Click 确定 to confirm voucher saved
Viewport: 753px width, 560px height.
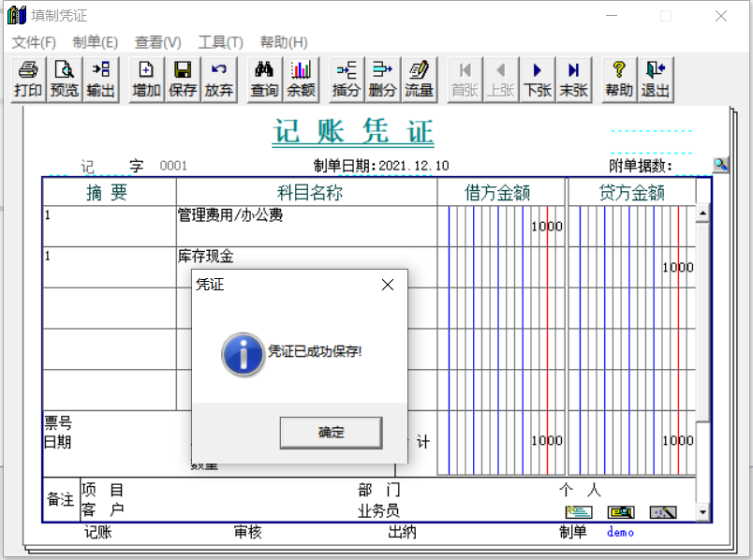(x=332, y=433)
